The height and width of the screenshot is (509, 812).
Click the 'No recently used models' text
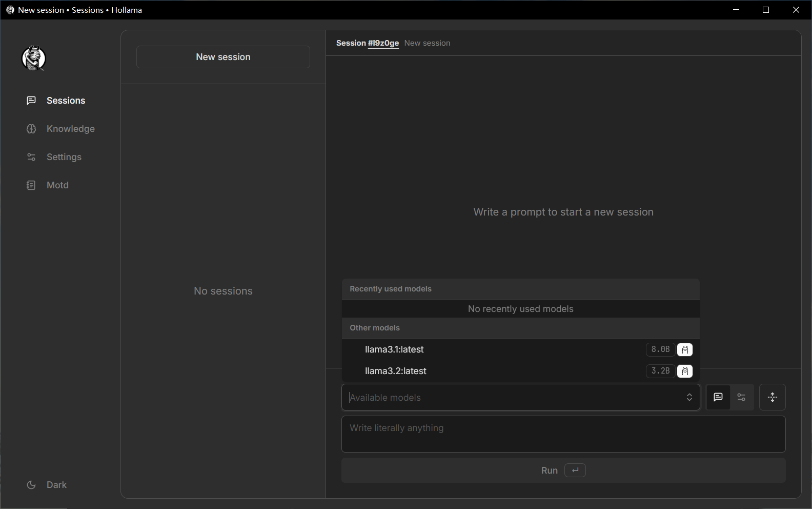click(521, 309)
